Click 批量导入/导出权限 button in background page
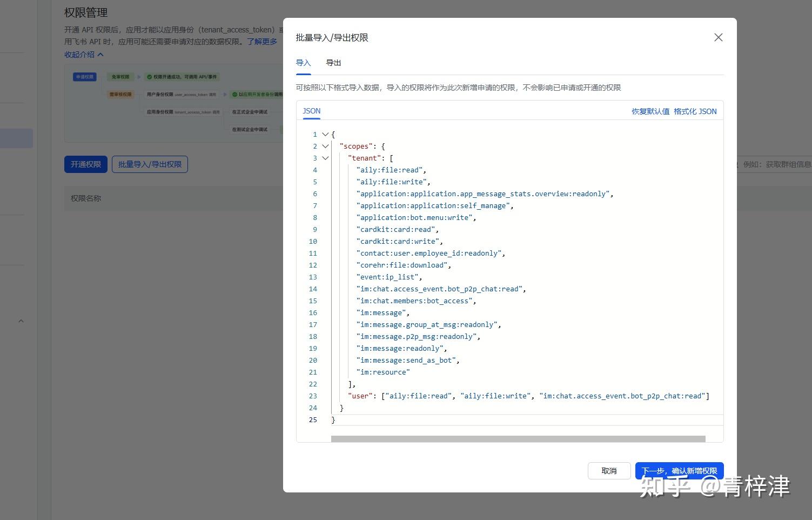Screen dimensions: 812x520 point(150,164)
